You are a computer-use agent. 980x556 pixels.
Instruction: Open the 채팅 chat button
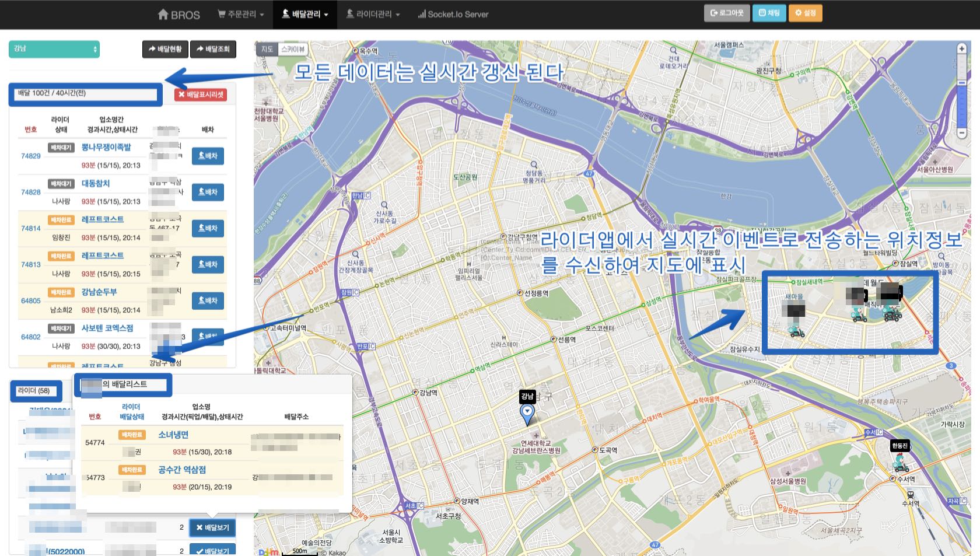[769, 13]
